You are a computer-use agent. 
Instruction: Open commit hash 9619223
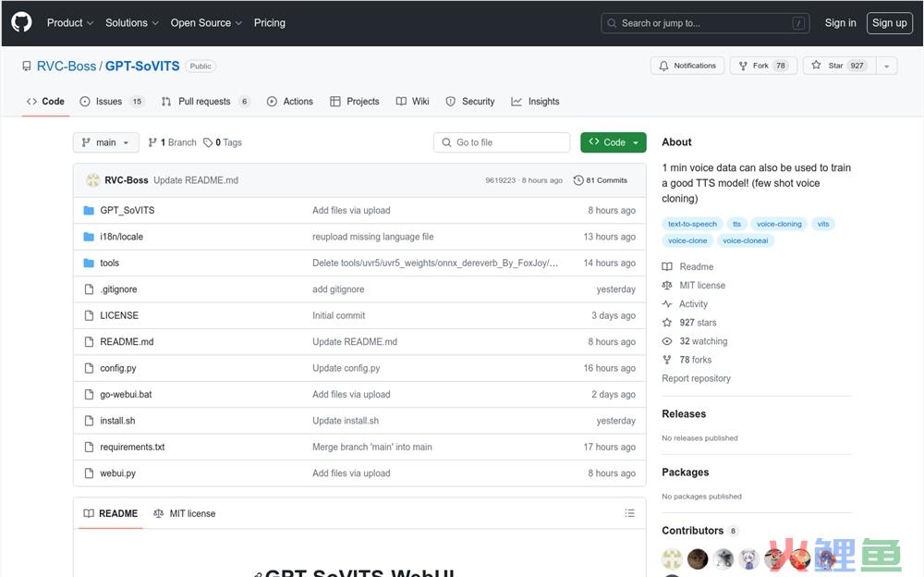[x=500, y=180]
